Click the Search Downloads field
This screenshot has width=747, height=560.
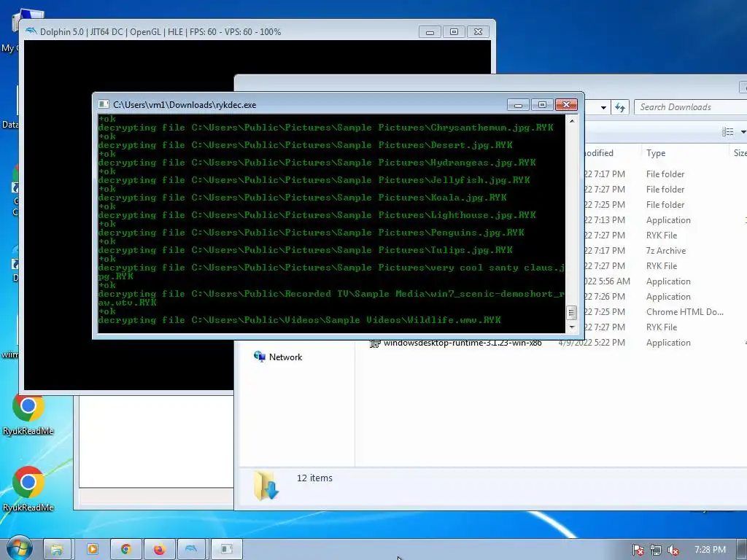(690, 107)
